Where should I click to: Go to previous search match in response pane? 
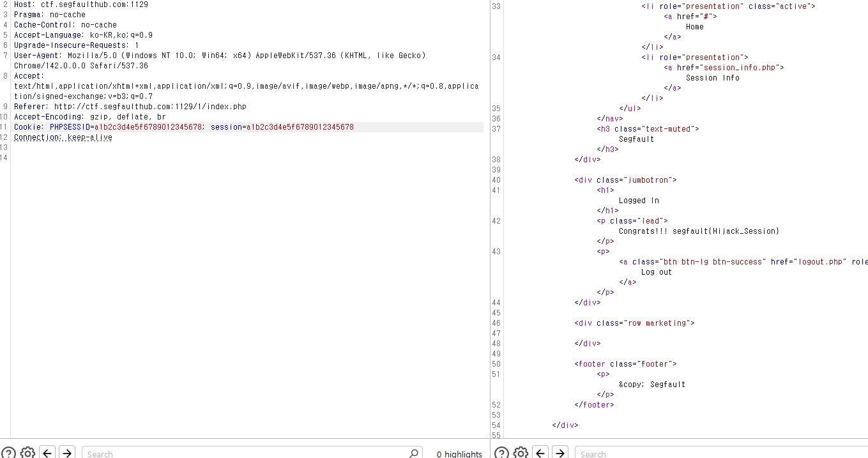click(x=540, y=453)
